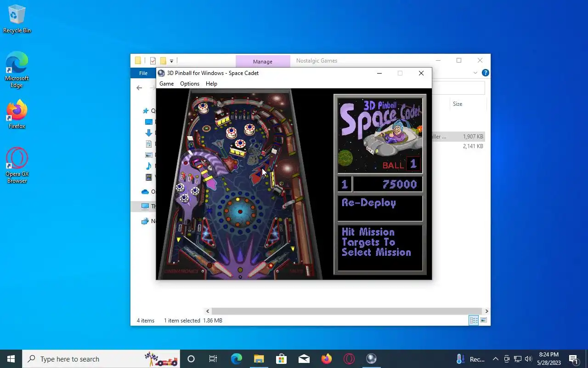Screen dimensions: 588x368
Task: Click '1 item selected 1.86 MB' status text
Action: tap(193, 321)
